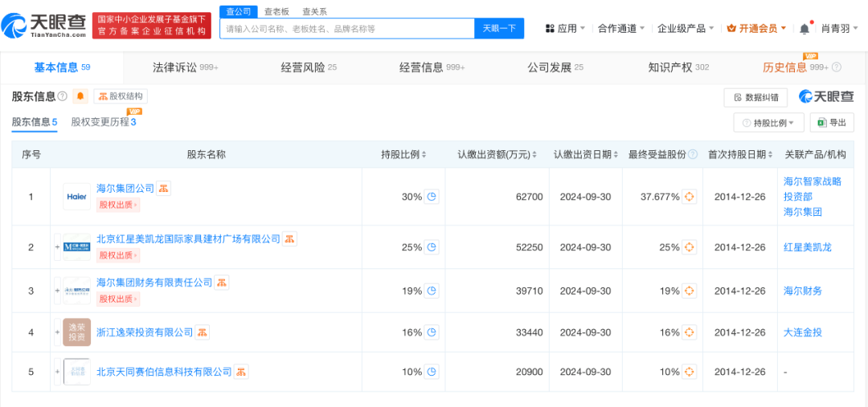
Task: Click the help icon beside 最终受益股份 header
Action: point(693,155)
